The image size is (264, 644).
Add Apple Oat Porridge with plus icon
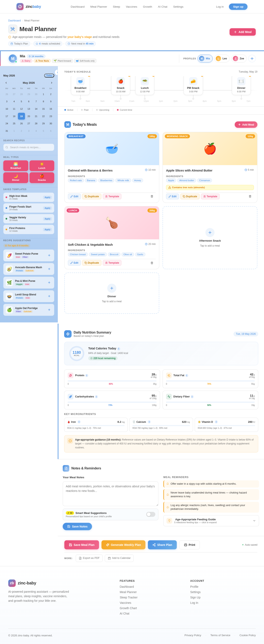(49, 310)
